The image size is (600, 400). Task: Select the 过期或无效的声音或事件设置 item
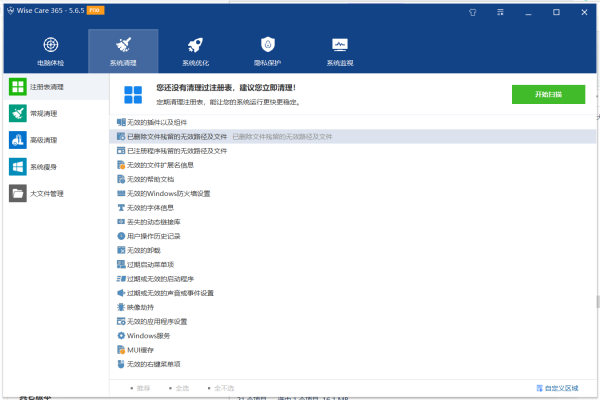(x=165, y=293)
